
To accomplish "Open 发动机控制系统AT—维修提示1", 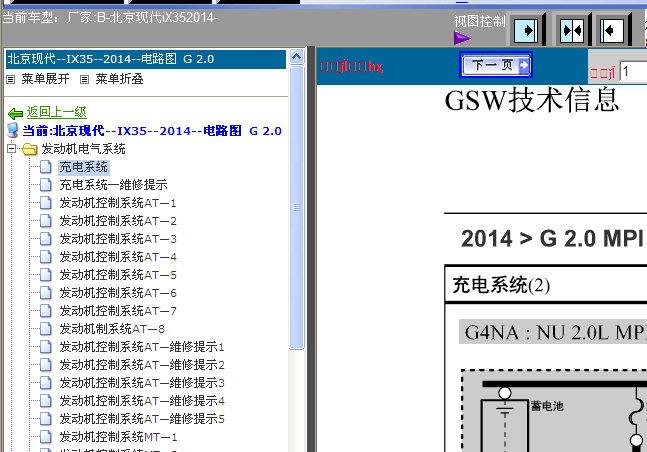I will tap(142, 347).
